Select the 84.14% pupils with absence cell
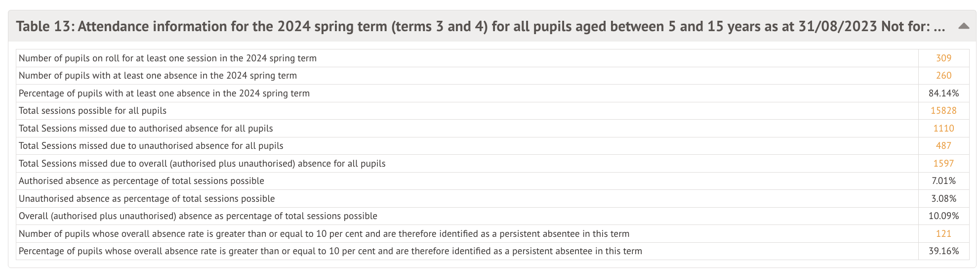The height and width of the screenshot is (269, 980). (x=943, y=93)
